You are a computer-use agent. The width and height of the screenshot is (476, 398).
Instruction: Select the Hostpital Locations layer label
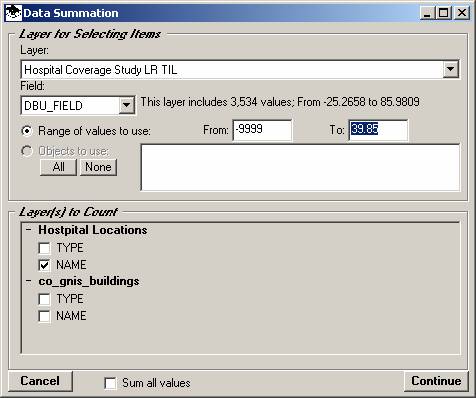click(93, 230)
